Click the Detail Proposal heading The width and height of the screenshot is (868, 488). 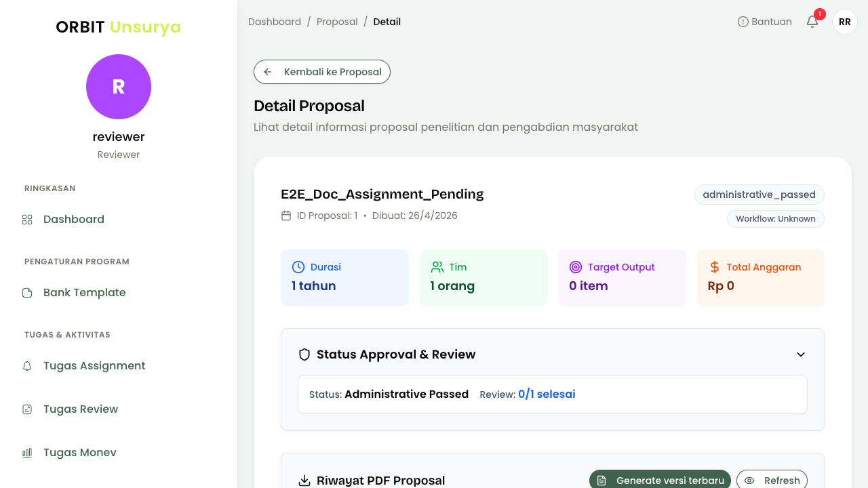click(309, 106)
